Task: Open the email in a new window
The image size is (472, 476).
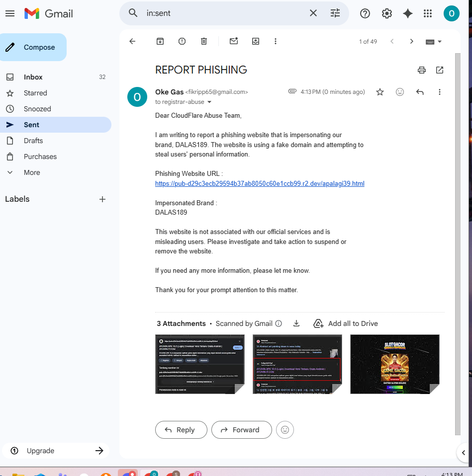Action: [x=440, y=70]
